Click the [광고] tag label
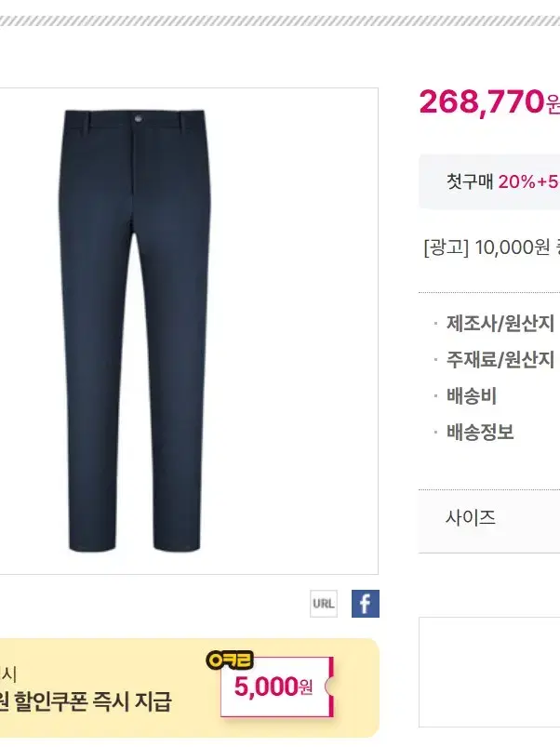The image size is (560, 747). coord(447,247)
